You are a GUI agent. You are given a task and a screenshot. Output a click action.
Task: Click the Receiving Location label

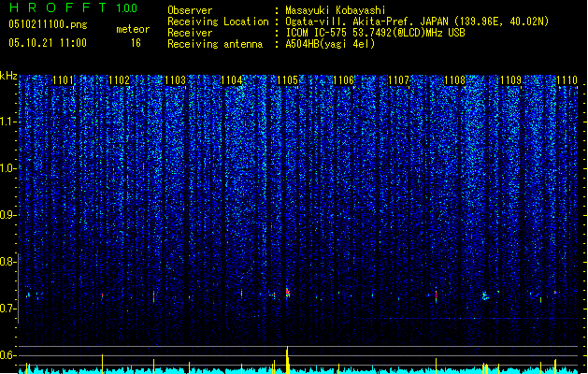218,22
